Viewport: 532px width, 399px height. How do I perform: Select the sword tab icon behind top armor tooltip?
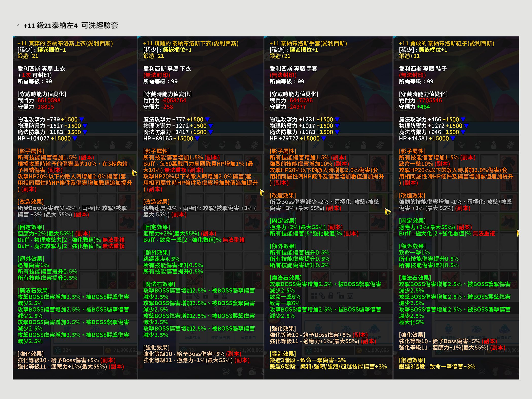coord(64,145)
